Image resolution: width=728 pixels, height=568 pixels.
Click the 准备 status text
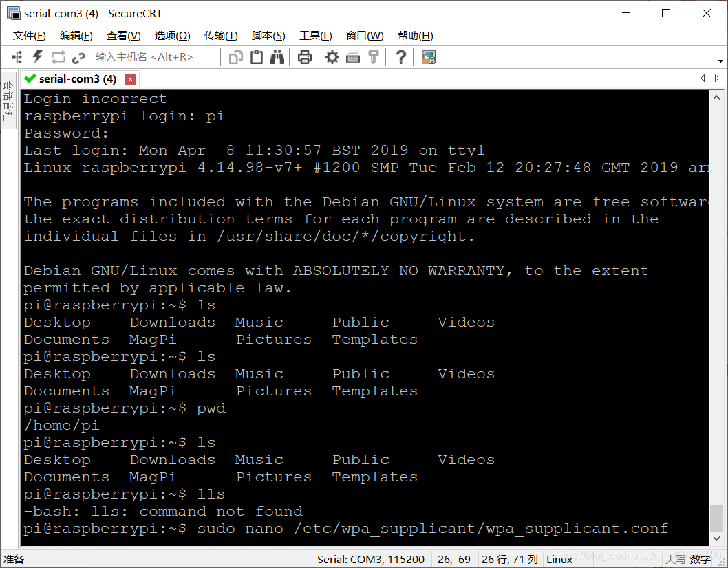pyautogui.click(x=14, y=560)
